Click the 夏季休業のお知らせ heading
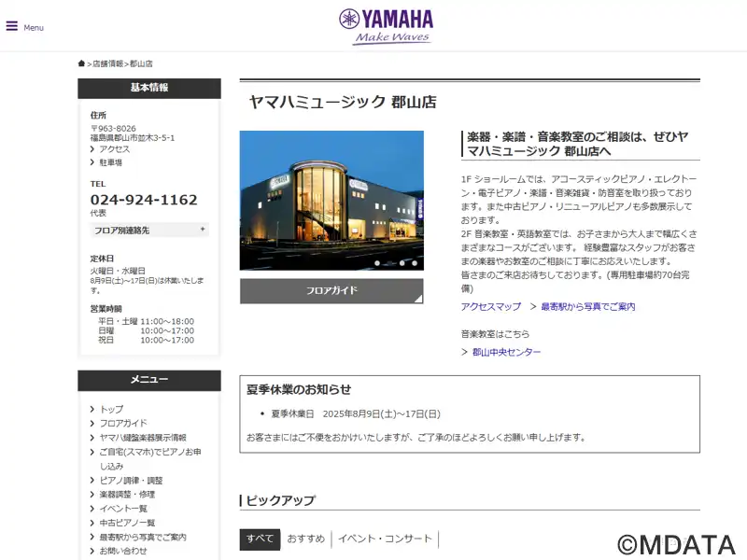Image resolution: width=747 pixels, height=560 pixels. 299,389
